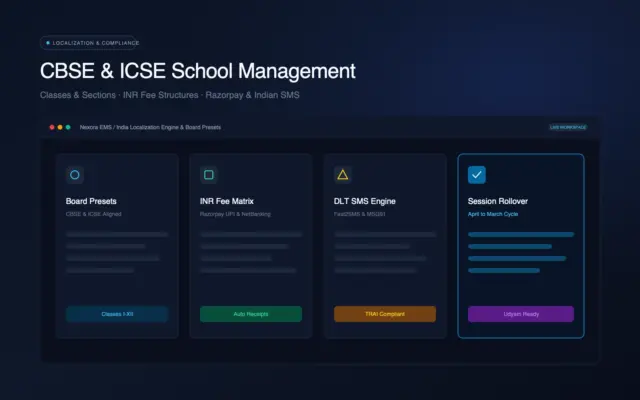The image size is (640, 400).
Task: Click the Auto Receipts button
Action: tap(251, 314)
